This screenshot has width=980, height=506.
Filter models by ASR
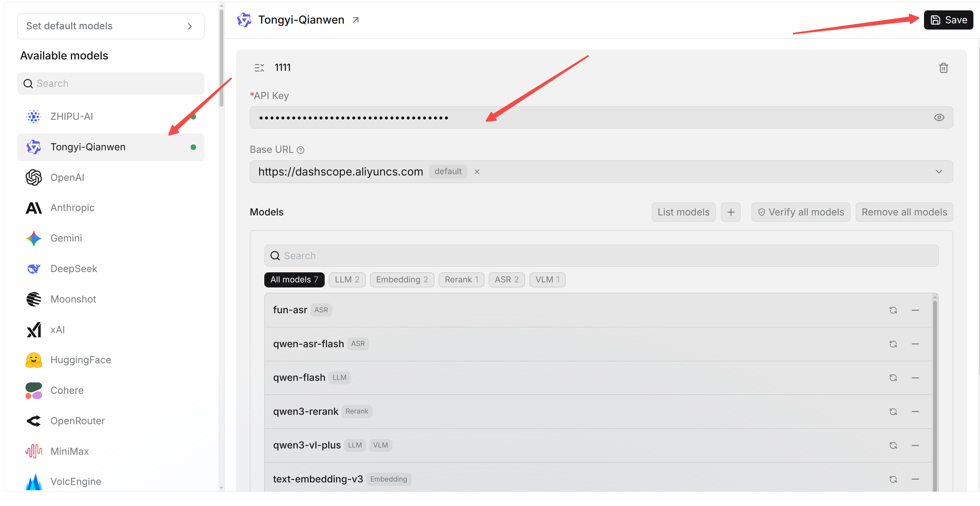506,280
